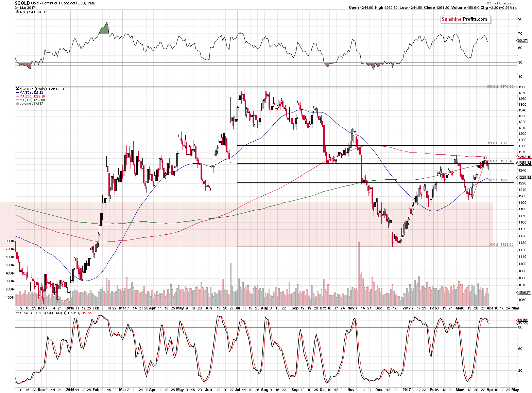532x393 pixels.
Task: Click the '100.0%: 1376.90' Fibonacci label
Action: pos(500,87)
